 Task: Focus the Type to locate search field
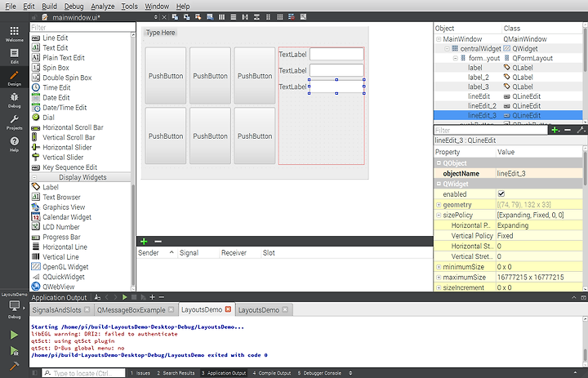tap(83, 373)
